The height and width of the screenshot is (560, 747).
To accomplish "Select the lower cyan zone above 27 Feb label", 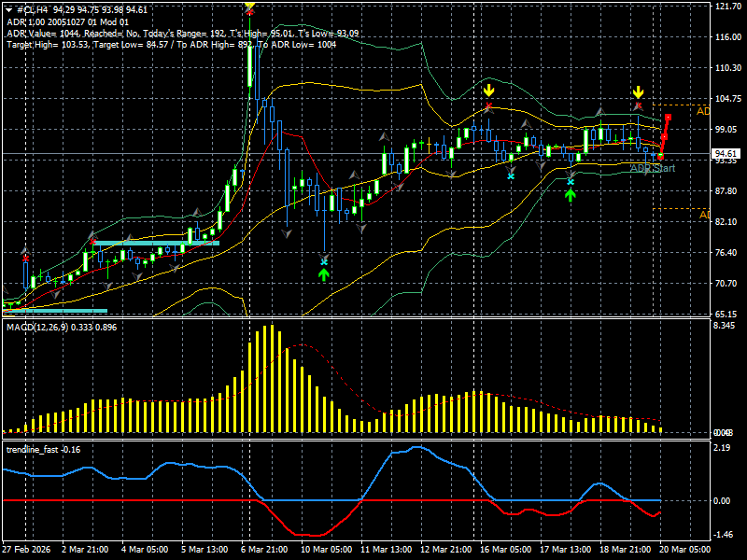I will click(55, 311).
